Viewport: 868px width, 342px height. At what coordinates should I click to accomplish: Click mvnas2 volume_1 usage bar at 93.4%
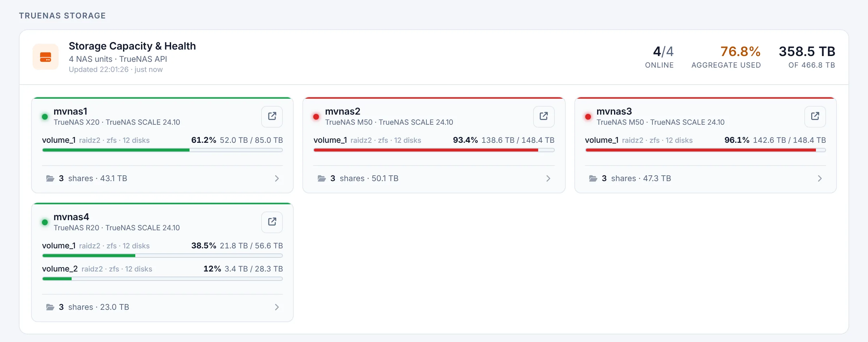point(434,150)
